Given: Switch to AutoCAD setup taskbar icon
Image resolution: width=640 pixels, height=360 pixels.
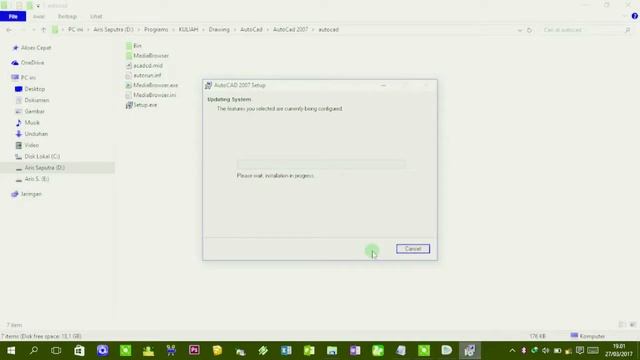Looking at the screenshot, I should [x=469, y=350].
